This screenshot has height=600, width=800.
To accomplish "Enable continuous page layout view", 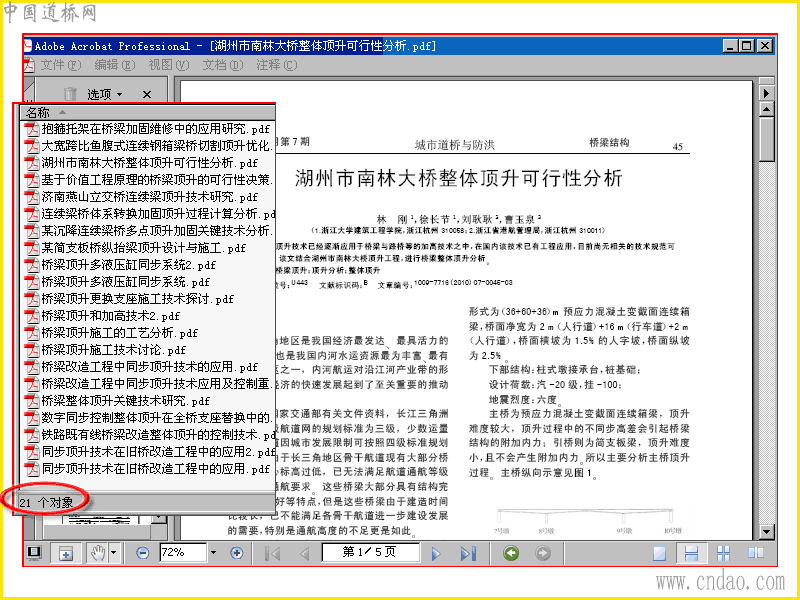I will coord(691,554).
